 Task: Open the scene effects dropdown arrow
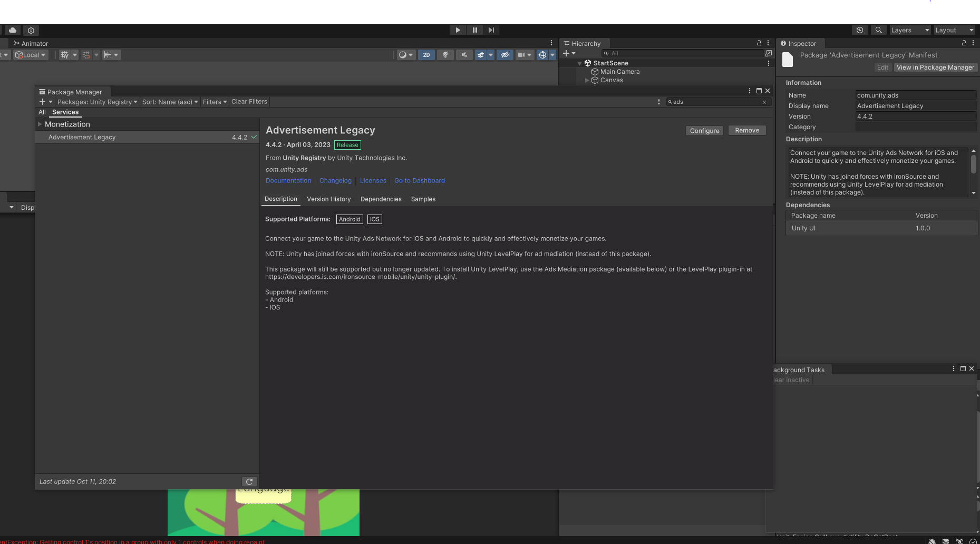491,55
